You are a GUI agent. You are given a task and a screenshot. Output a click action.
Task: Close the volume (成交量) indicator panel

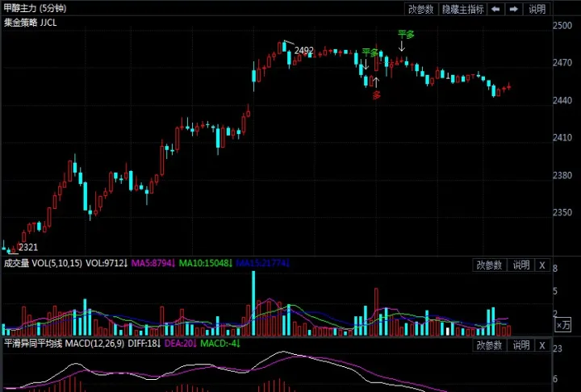tap(542, 265)
